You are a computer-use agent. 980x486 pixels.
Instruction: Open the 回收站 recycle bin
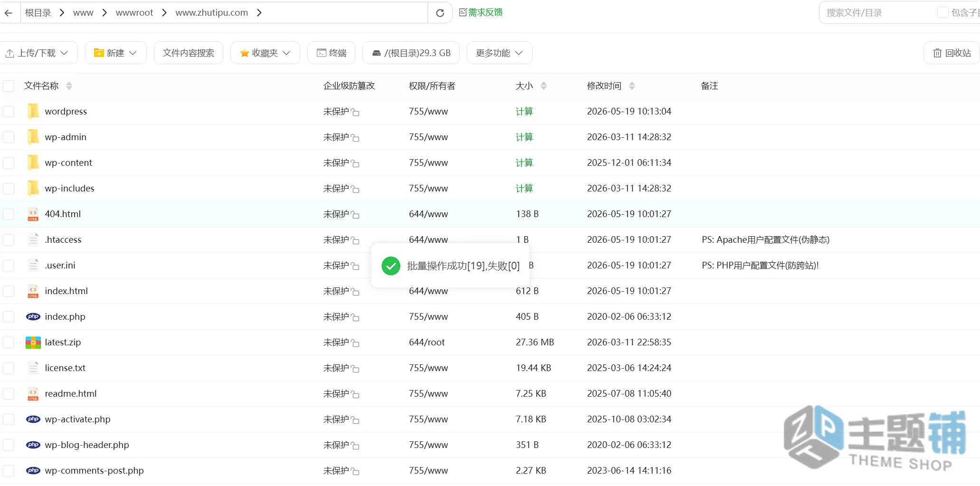951,53
